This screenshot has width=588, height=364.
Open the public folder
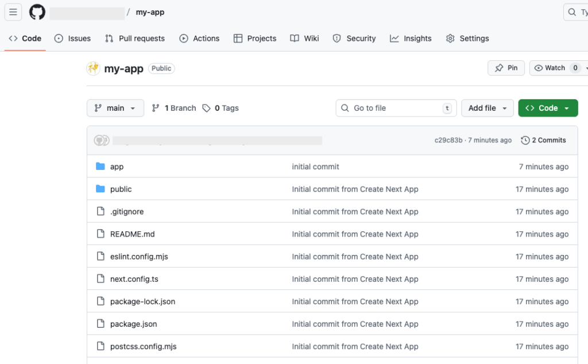coord(121,189)
